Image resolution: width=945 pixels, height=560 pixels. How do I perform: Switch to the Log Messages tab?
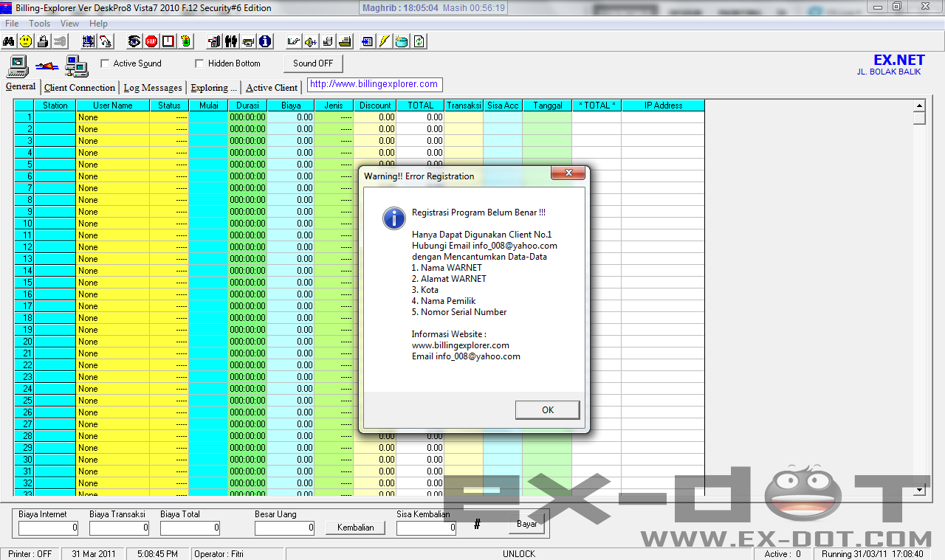pos(152,87)
